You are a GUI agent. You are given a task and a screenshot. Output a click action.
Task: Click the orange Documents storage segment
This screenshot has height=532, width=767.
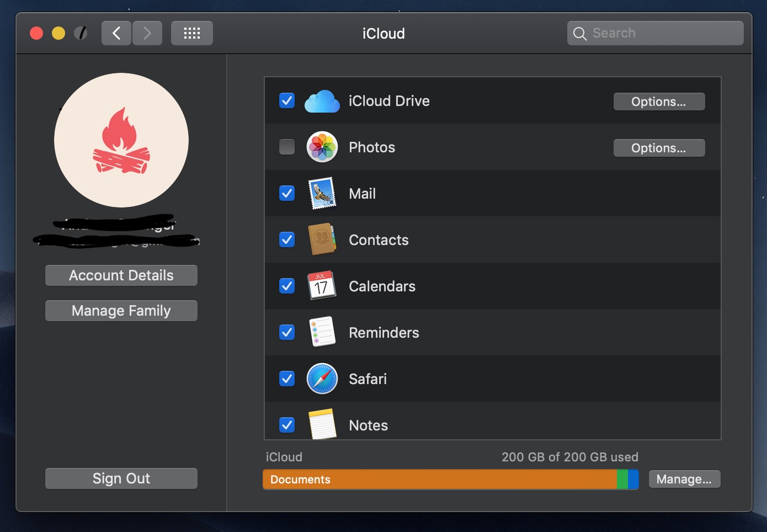(x=440, y=479)
